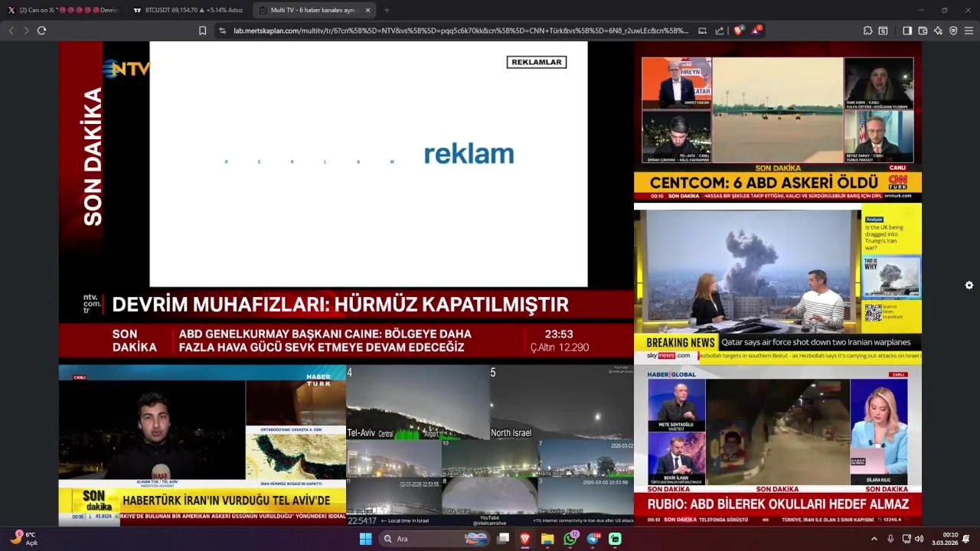Open the Brave Shields lion icon

click(738, 31)
